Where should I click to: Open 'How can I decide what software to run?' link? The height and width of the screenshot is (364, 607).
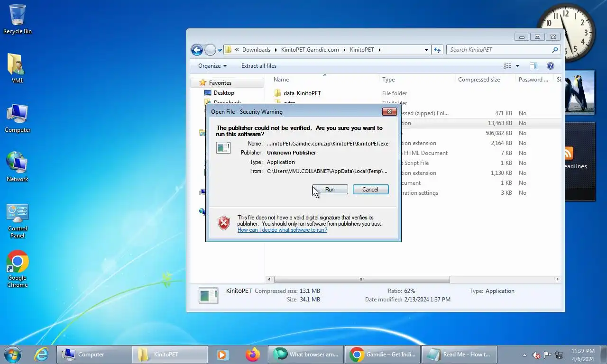(282, 230)
